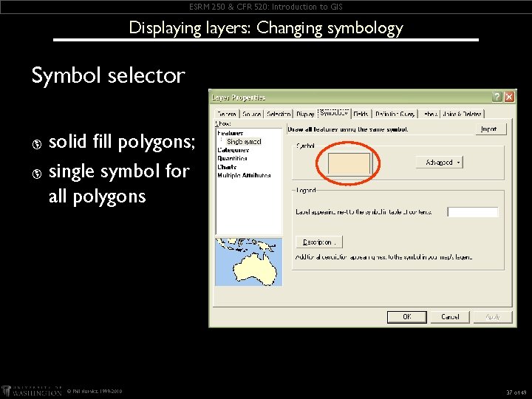Image resolution: width=532 pixels, height=399 pixels.
Task: Switch to the Source tab
Action: pyautogui.click(x=251, y=114)
